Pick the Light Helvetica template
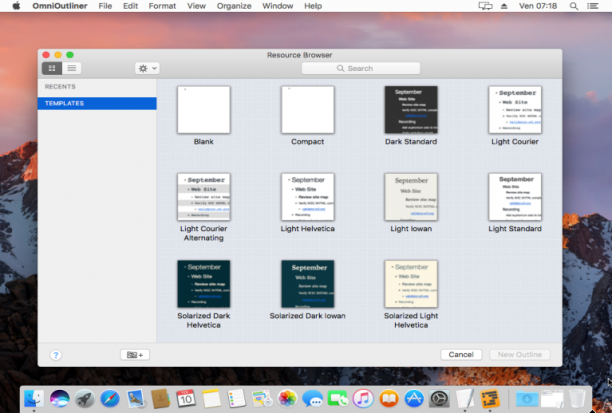Screen dimensions: 612x413 308,197
